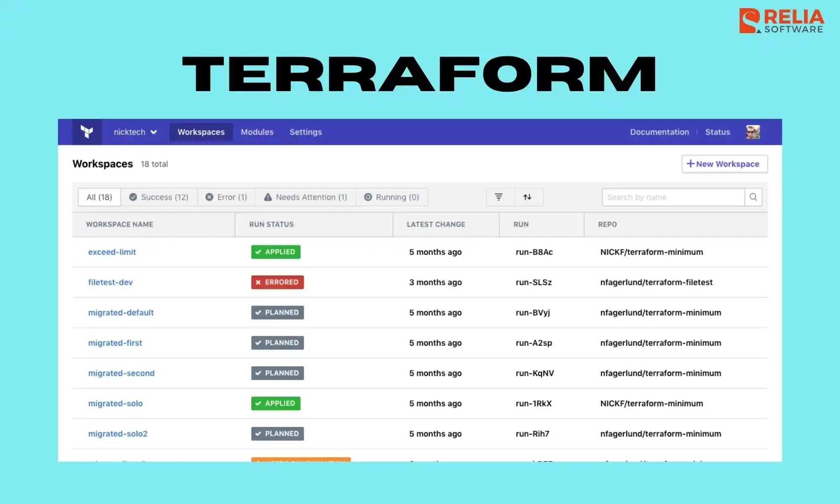Click run-Rih7 run ID

[x=533, y=433]
